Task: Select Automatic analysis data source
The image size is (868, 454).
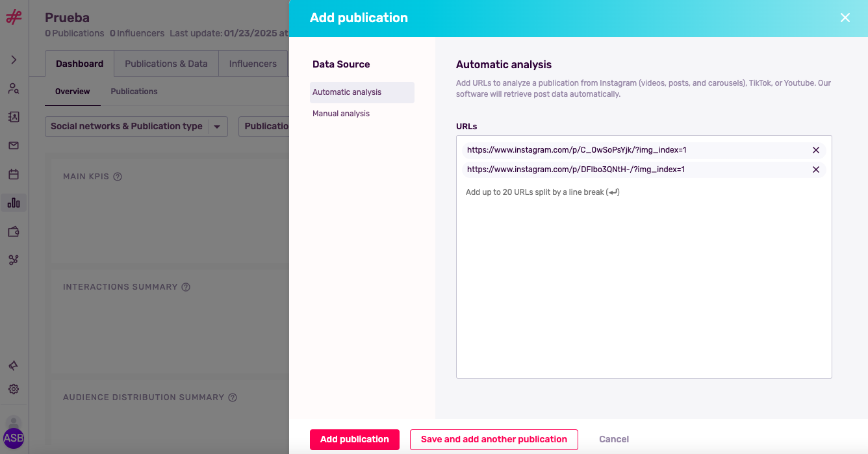Action: coord(362,92)
